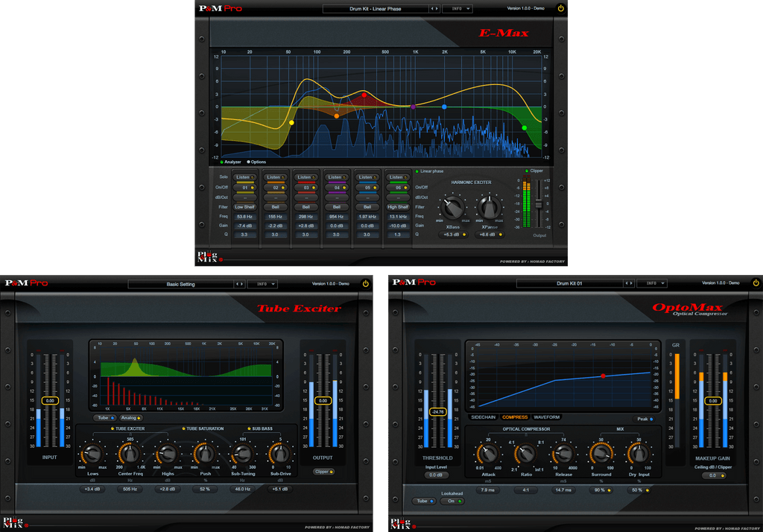Click the XPanse knob in E-Max
The image size is (763, 532).
click(x=489, y=208)
